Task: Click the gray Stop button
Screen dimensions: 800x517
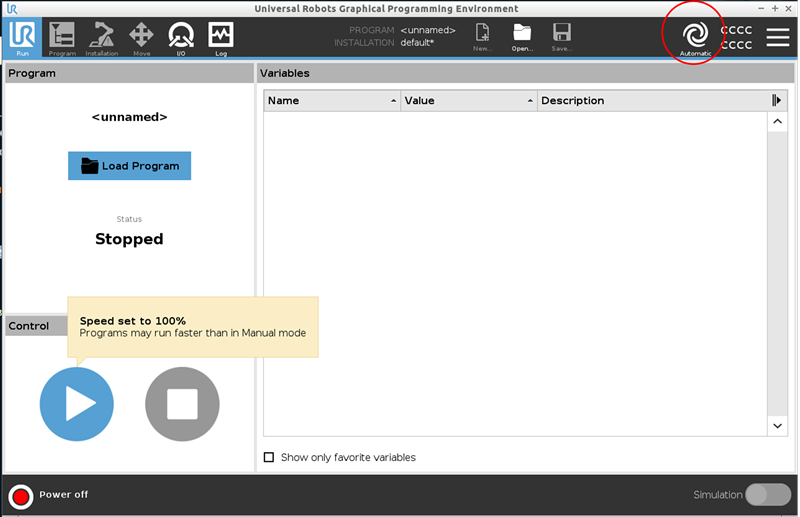Action: [x=182, y=404]
